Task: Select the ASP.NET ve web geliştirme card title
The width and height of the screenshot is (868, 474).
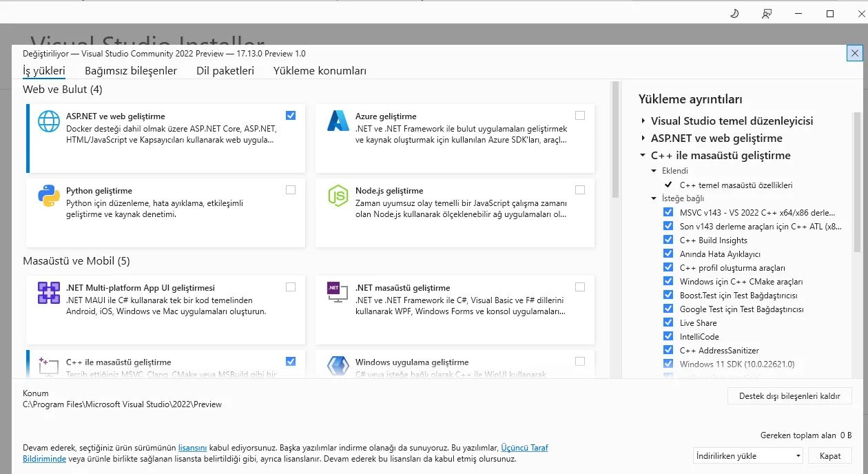Action: (116, 116)
